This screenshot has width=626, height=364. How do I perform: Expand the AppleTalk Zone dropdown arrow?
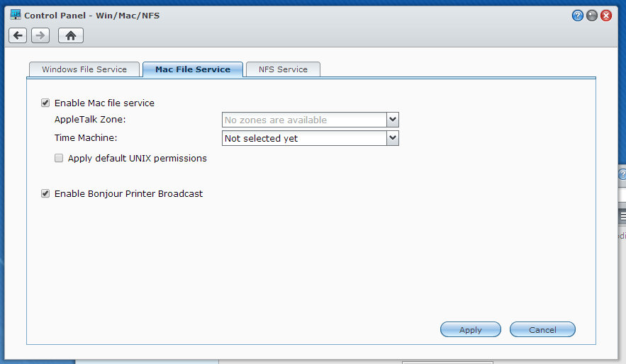coord(393,120)
